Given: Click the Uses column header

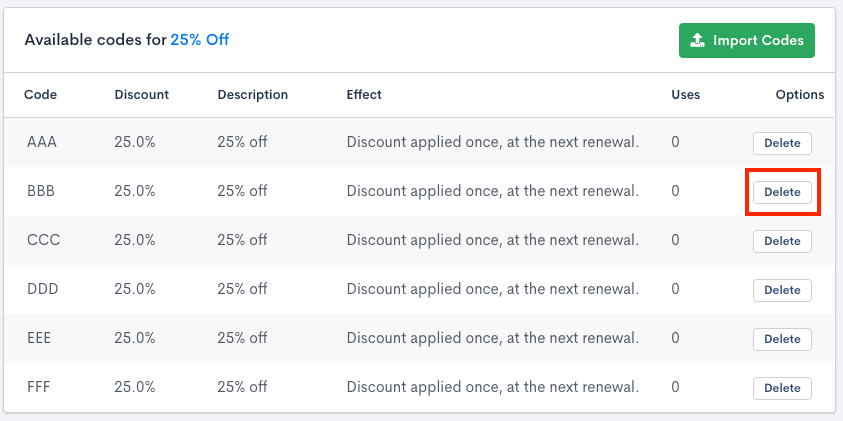Looking at the screenshot, I should click(685, 95).
